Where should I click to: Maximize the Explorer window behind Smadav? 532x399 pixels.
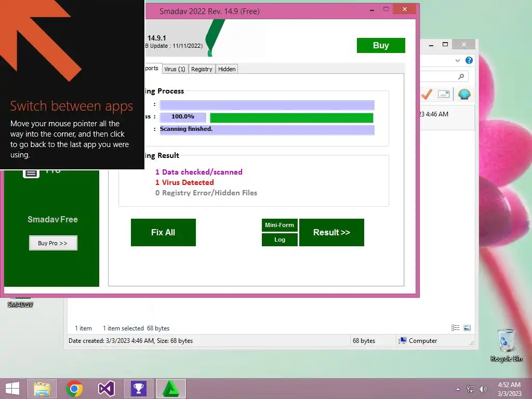(445, 44)
